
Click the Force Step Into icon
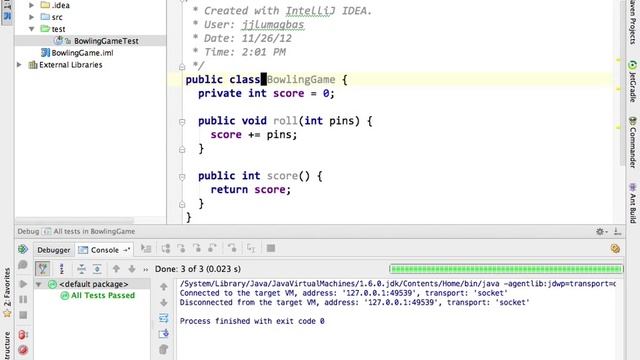coord(197,248)
